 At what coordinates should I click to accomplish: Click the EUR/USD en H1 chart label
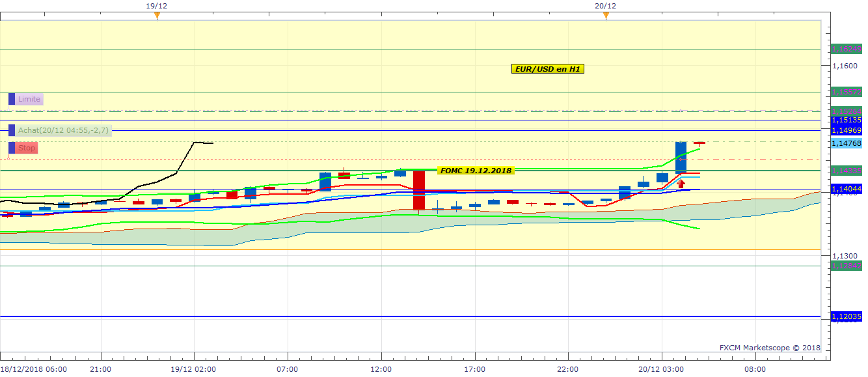click(x=547, y=68)
